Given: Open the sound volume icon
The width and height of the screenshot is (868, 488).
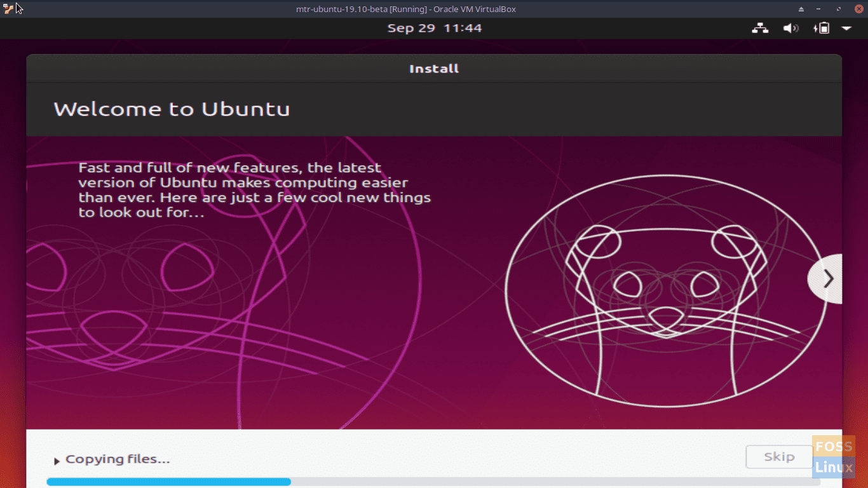Looking at the screenshot, I should (791, 28).
